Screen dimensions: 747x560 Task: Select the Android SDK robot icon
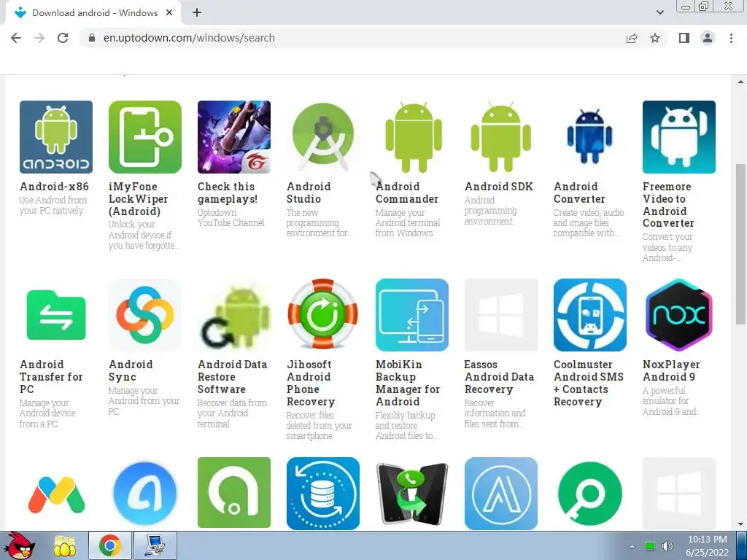500,136
